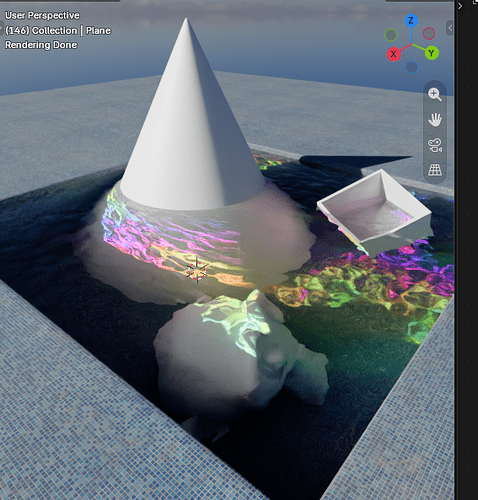Toggle the camera view icon

coord(435,145)
